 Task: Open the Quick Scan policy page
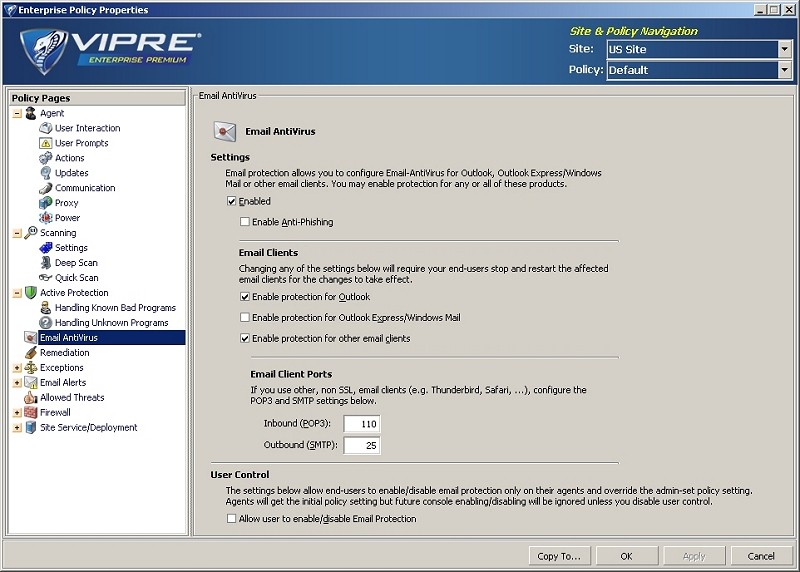click(76, 278)
